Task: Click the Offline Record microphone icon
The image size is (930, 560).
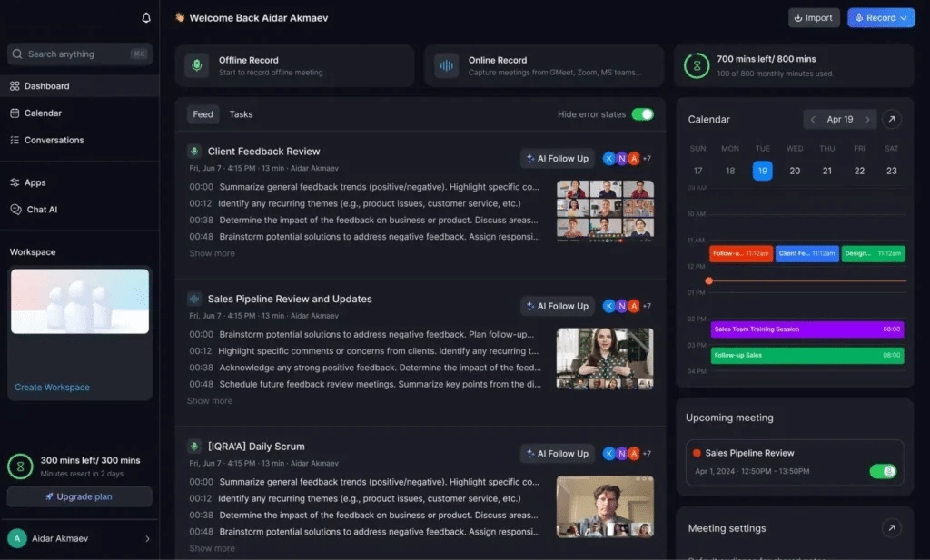Action: pos(195,65)
